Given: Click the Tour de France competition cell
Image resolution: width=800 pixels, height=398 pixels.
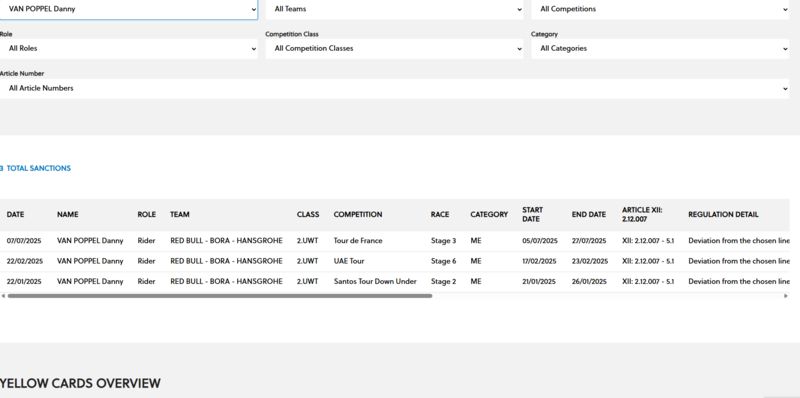Looking at the screenshot, I should 358,241.
